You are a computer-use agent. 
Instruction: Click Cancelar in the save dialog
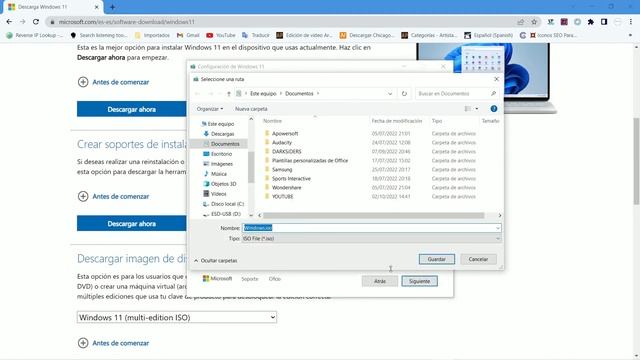[478, 259]
